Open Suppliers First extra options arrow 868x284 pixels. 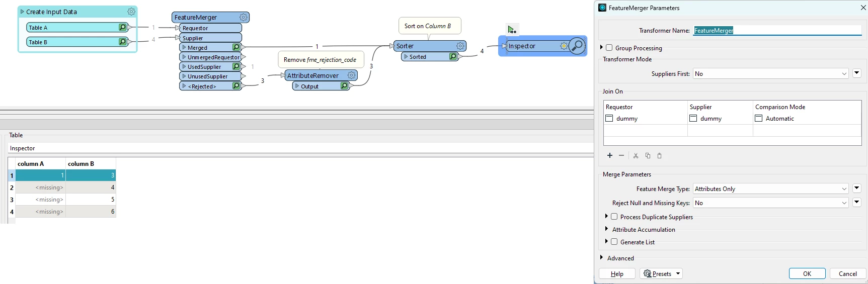(857, 73)
